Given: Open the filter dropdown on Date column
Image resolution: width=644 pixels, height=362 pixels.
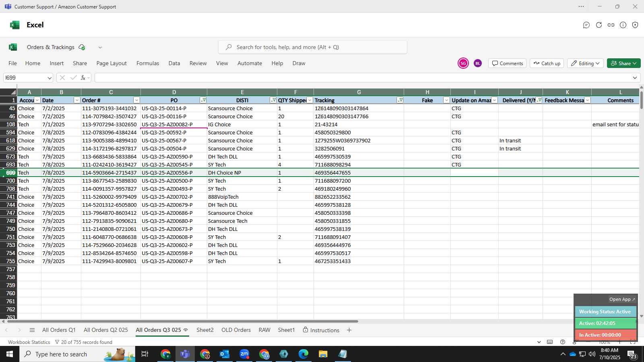Looking at the screenshot, I should click(77, 100).
